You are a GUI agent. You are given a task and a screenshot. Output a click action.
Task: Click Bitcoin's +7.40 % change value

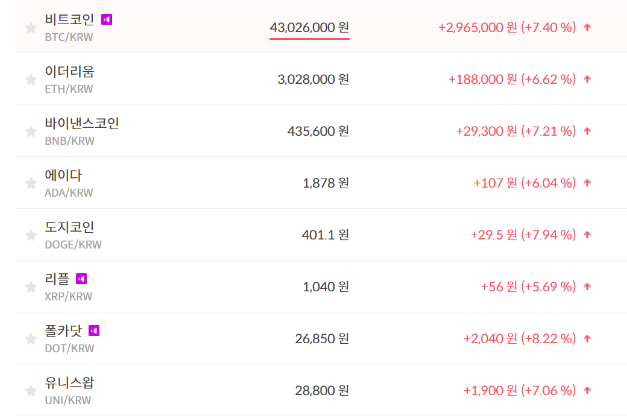[549, 27]
